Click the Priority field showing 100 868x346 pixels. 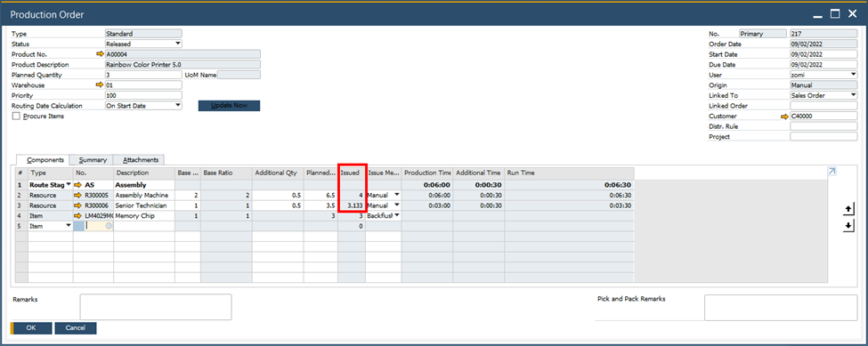tap(143, 96)
